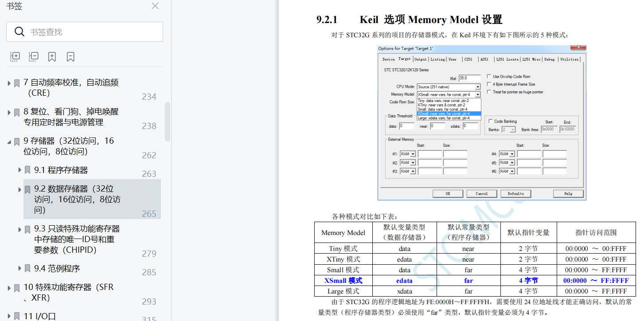The image size is (644, 321).
Task: Expand 9.4 范例程序 bookmark
Action: point(20,268)
